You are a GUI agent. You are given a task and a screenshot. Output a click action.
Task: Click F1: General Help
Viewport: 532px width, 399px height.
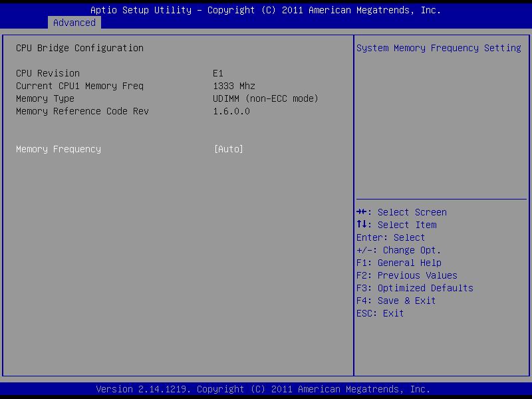pos(398,263)
